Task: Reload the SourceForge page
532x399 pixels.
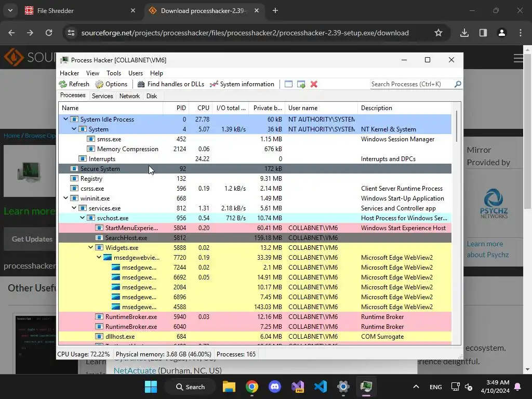Action: pyautogui.click(x=49, y=33)
